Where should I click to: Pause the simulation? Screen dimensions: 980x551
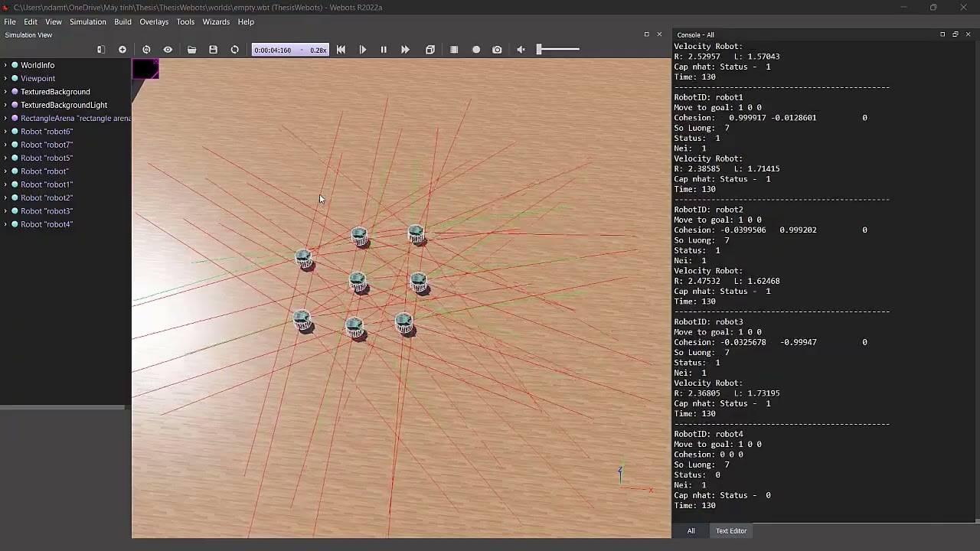pyautogui.click(x=384, y=50)
